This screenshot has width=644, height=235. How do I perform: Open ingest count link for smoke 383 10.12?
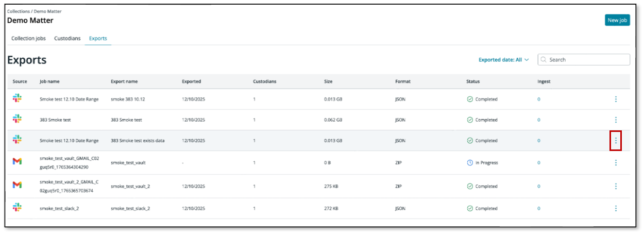tap(539, 99)
